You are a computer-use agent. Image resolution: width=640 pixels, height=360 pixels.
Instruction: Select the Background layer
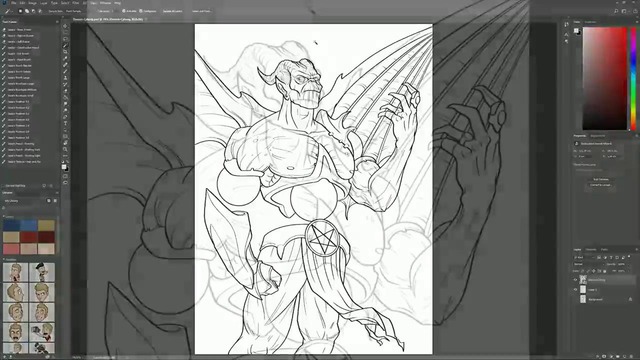coord(604,299)
